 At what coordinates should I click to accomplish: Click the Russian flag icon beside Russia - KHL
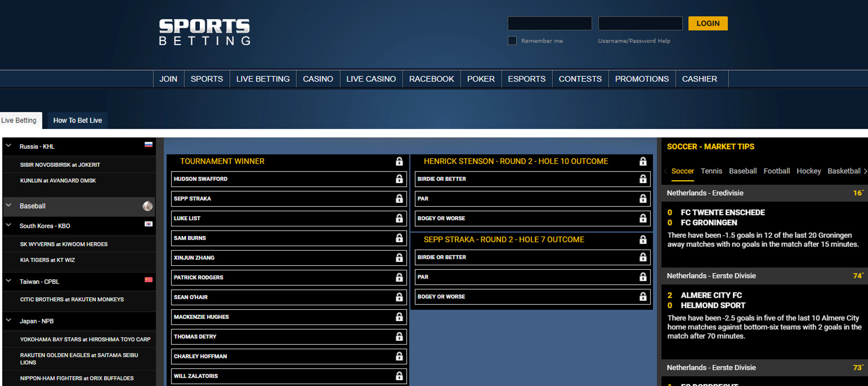149,144
